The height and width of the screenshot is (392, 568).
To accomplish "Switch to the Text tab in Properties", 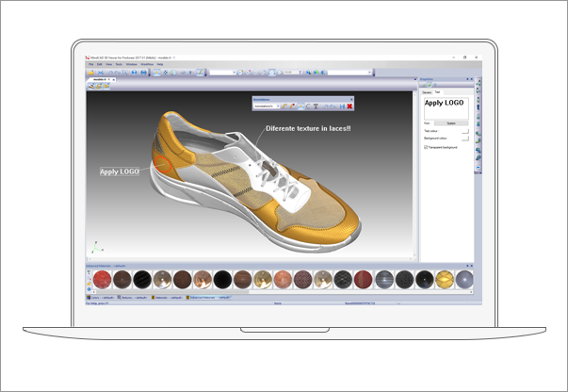I will point(438,92).
